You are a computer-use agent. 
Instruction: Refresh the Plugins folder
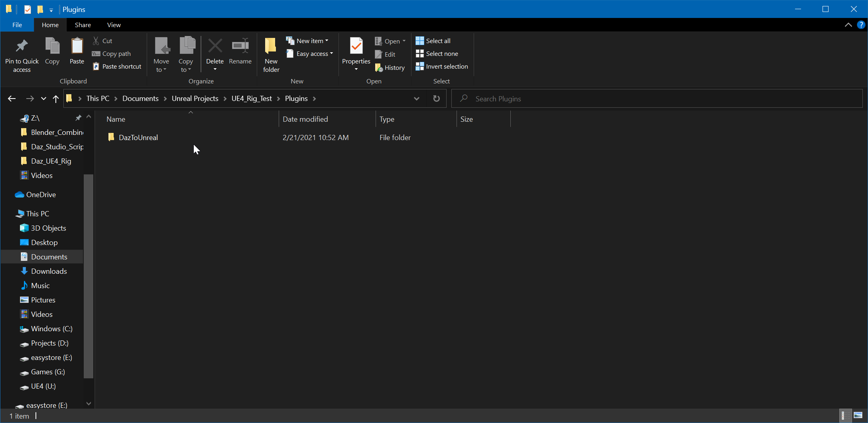tap(437, 99)
